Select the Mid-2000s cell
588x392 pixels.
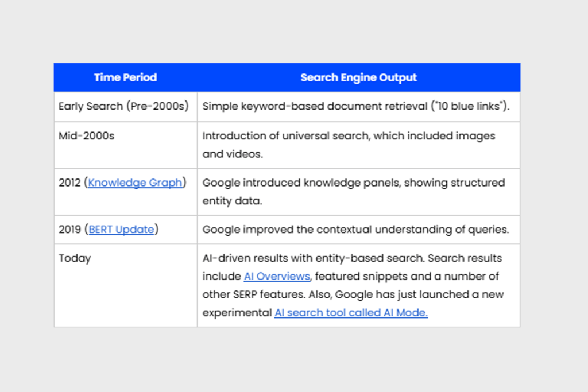[126, 145]
